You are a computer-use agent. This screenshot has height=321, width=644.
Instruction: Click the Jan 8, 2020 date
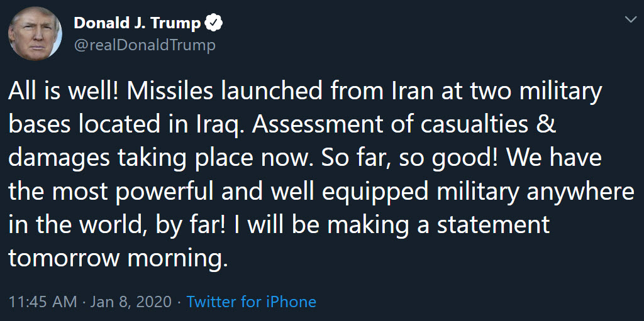click(x=131, y=302)
